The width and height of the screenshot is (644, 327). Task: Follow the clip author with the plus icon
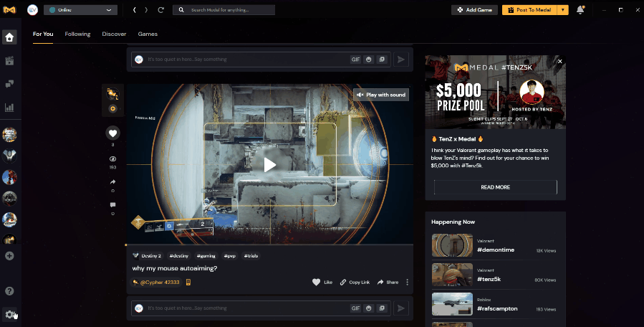(113, 108)
